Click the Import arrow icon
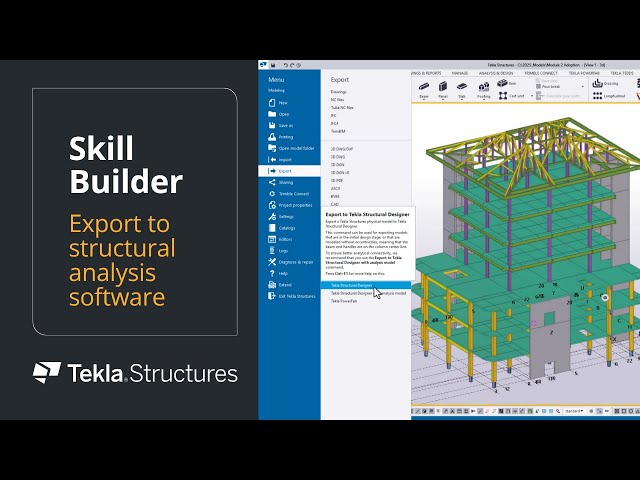The width and height of the screenshot is (640, 480). pyautogui.click(x=272, y=160)
